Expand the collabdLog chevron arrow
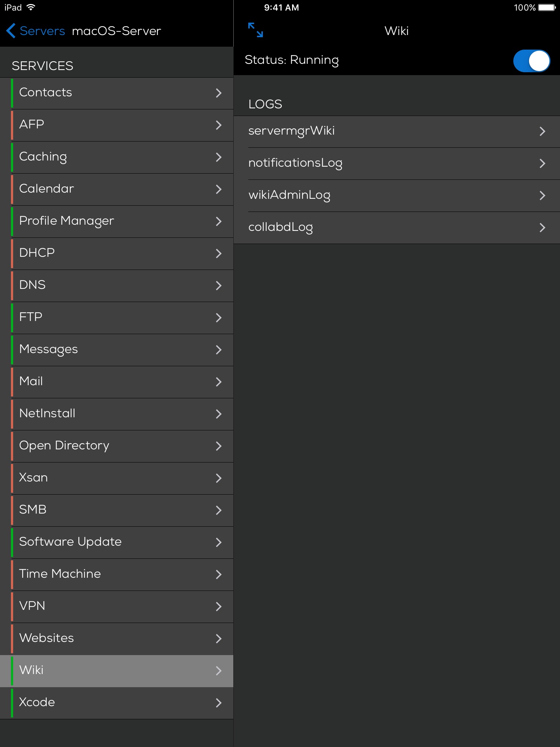Image resolution: width=560 pixels, height=747 pixels. [x=542, y=228]
